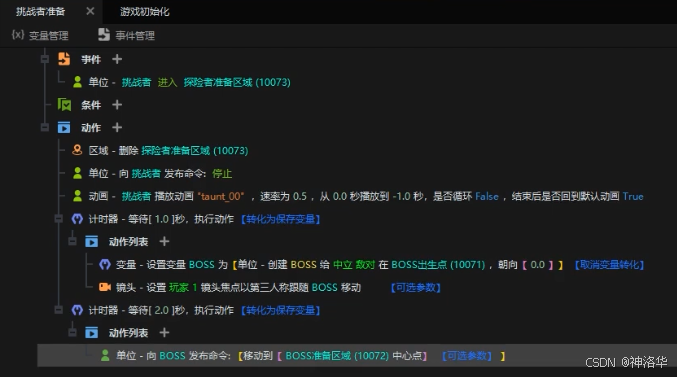Viewport: 677px width, 377px height.
Task: Close the 挑战者准备 tab
Action: [x=90, y=11]
